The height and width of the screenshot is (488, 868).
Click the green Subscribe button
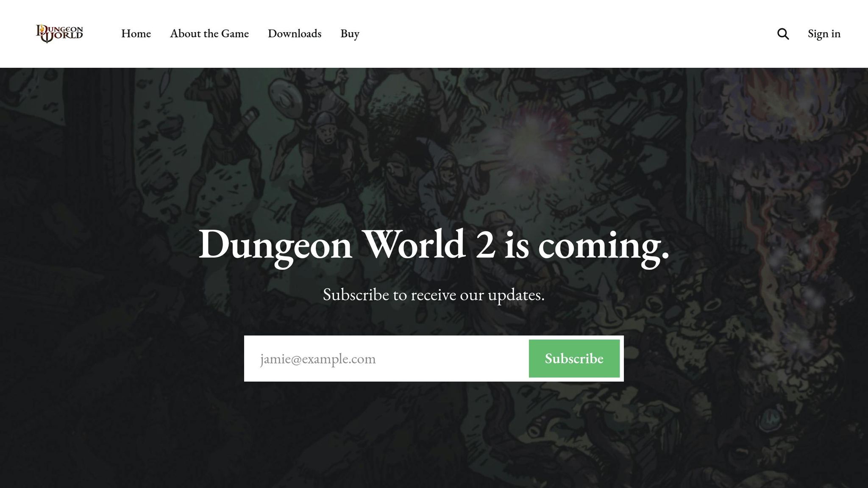[x=574, y=358]
